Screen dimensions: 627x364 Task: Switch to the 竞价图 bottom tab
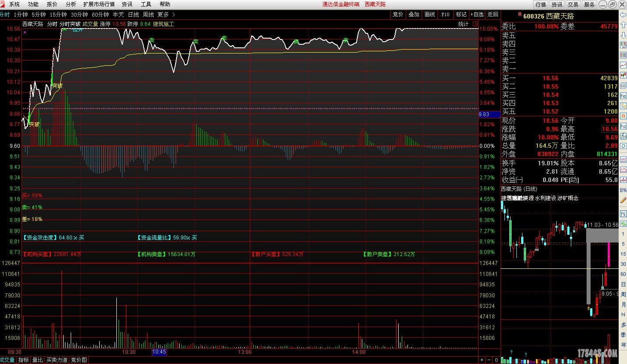tap(79, 360)
